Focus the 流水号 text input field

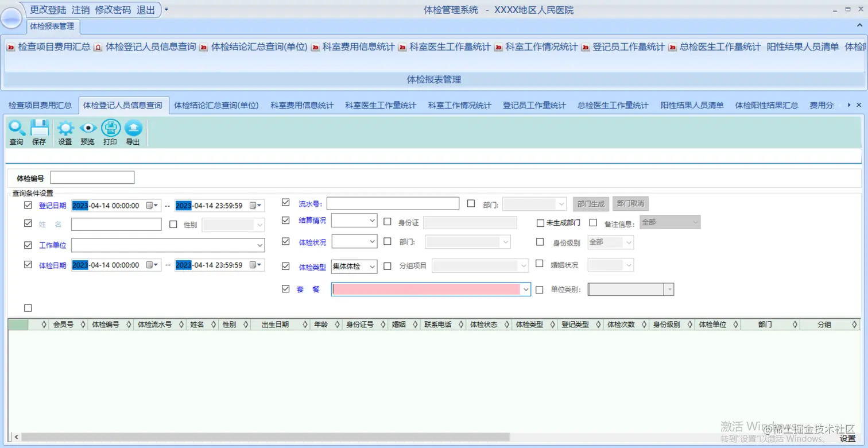(393, 203)
